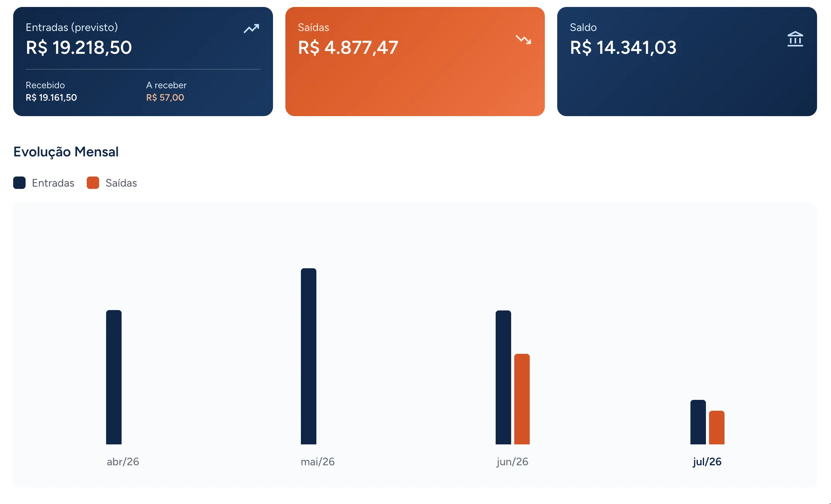Select the jul/26 month label
Viewport: 831px width, 504px height.
coord(707,461)
